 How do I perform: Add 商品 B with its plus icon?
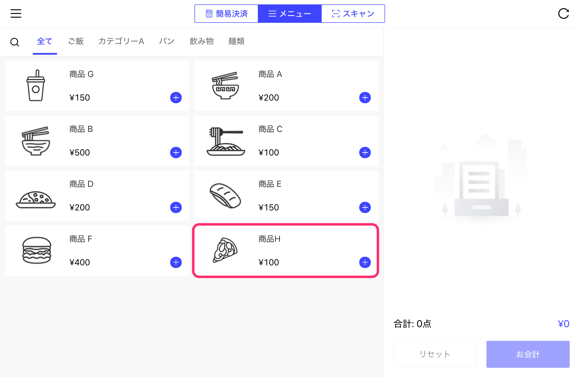click(176, 153)
